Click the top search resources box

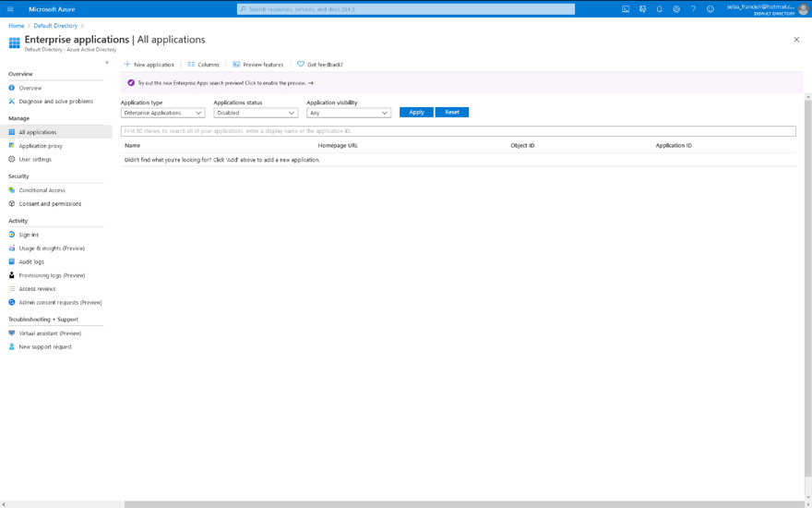406,9
